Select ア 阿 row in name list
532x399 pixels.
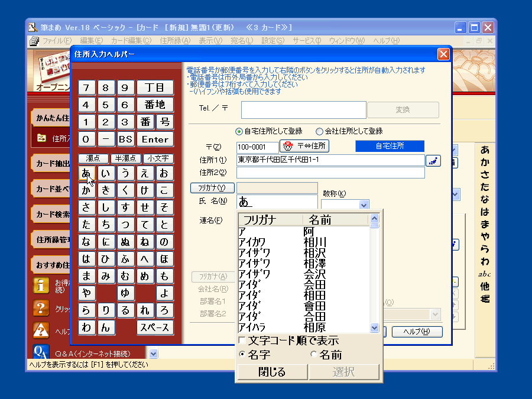point(304,232)
